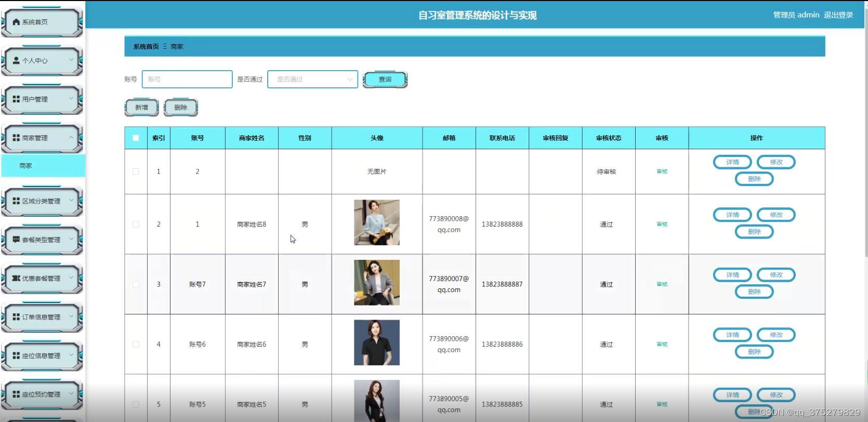Open 详情 for the 待审核 row
Image resolution: width=868 pixels, height=422 pixels.
pos(732,162)
